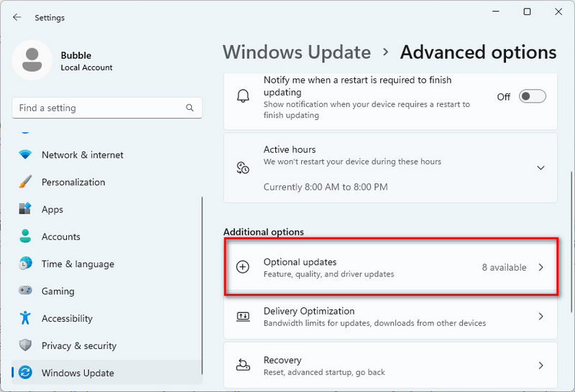The height and width of the screenshot is (392, 575).
Task: Open Recovery options entry
Action: coord(390,365)
